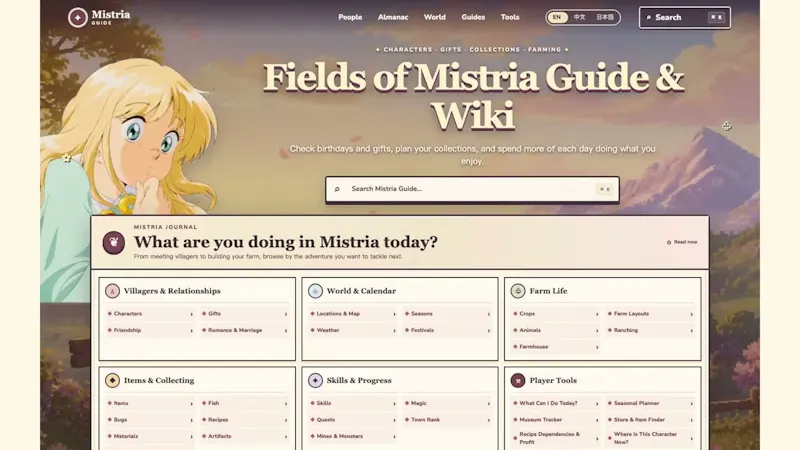
Task: Open the Romance & Marriage link
Action: click(244, 331)
